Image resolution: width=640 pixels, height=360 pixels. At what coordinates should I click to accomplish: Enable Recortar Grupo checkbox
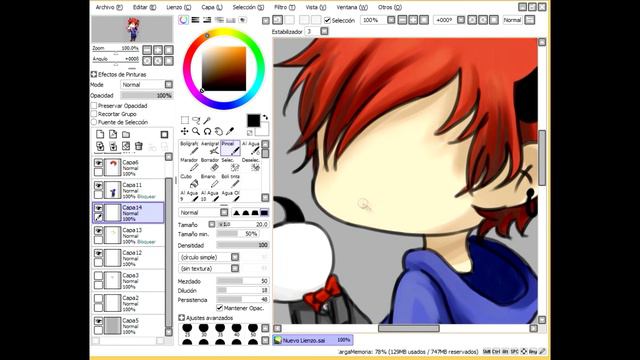pyautogui.click(x=94, y=114)
